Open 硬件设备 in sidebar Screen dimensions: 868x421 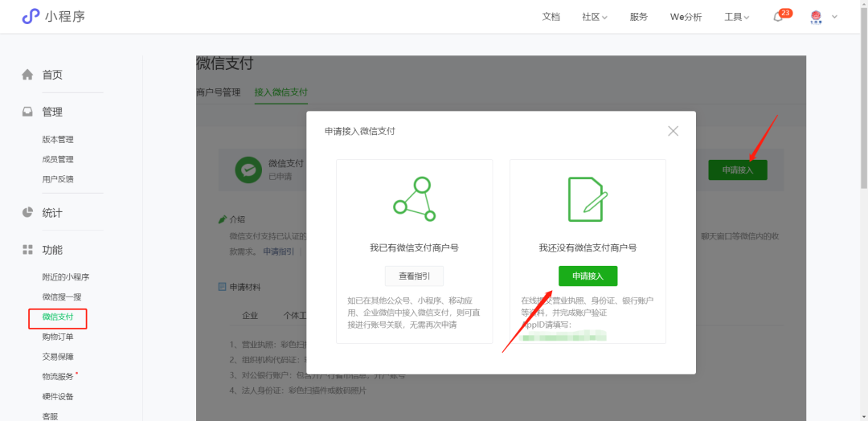[x=58, y=396]
